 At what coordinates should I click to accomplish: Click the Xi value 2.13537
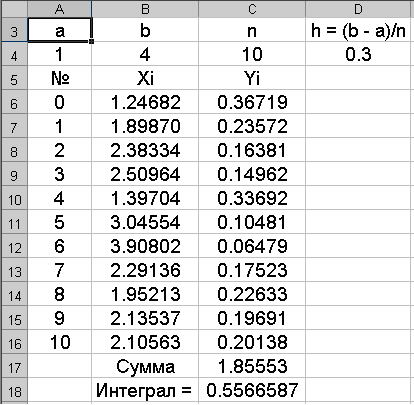(145, 318)
